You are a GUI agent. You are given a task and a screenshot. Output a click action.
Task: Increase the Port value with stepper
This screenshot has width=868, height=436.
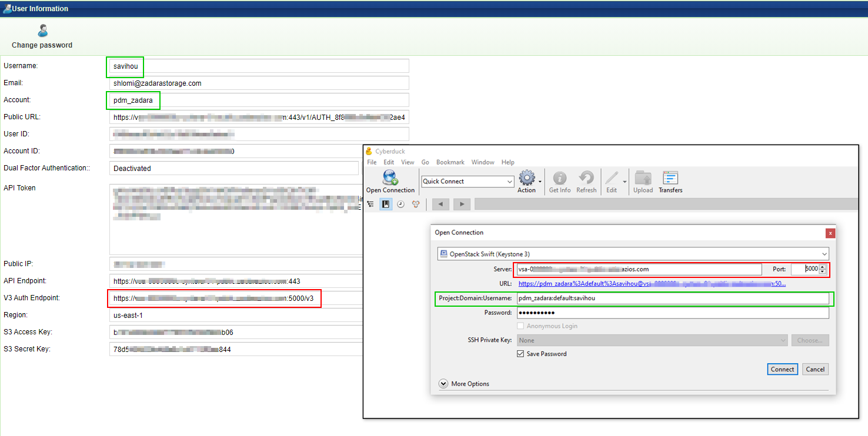pyautogui.click(x=823, y=266)
